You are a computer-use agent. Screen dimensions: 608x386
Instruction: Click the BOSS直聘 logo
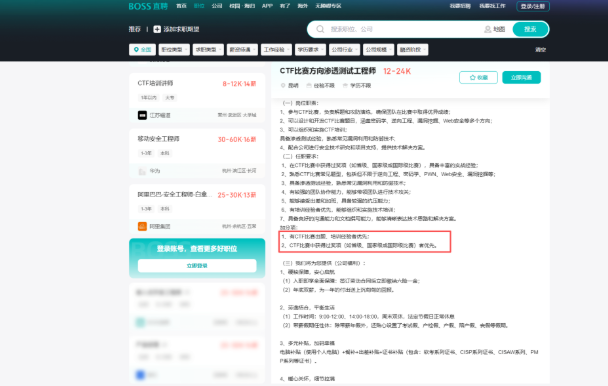(x=148, y=6)
